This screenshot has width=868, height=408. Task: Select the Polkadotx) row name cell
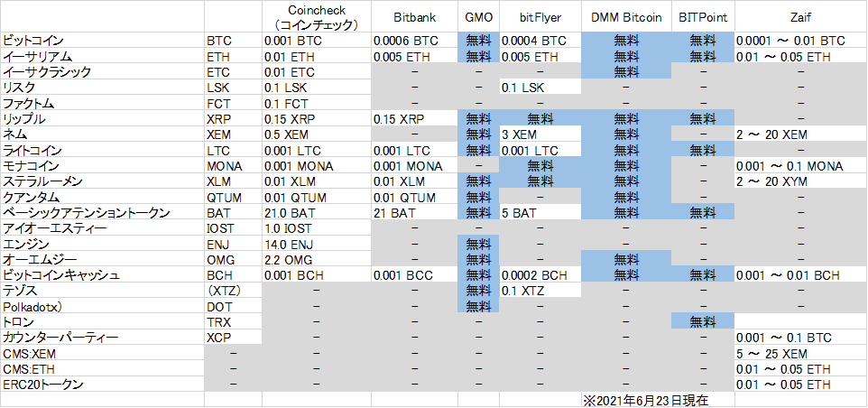point(103,306)
